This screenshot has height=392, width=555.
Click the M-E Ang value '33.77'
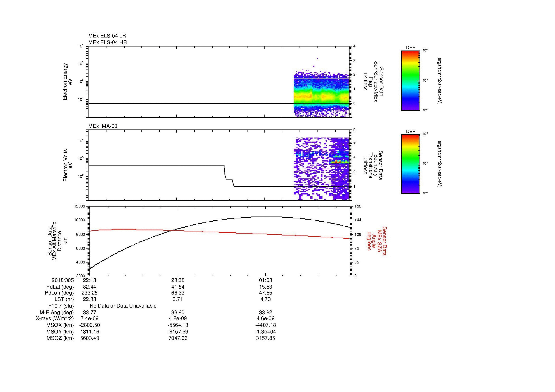point(90,313)
